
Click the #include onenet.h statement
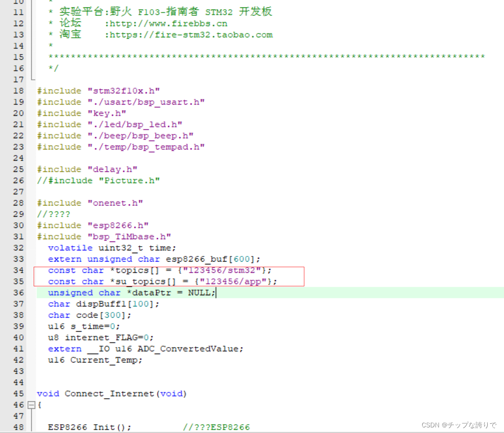[x=89, y=203]
